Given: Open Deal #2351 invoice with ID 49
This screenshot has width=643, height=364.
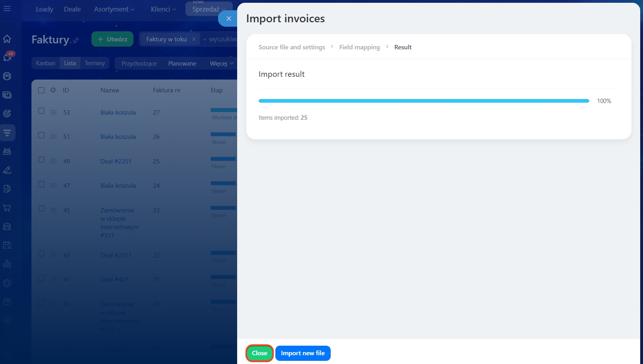Looking at the screenshot, I should (x=116, y=161).
